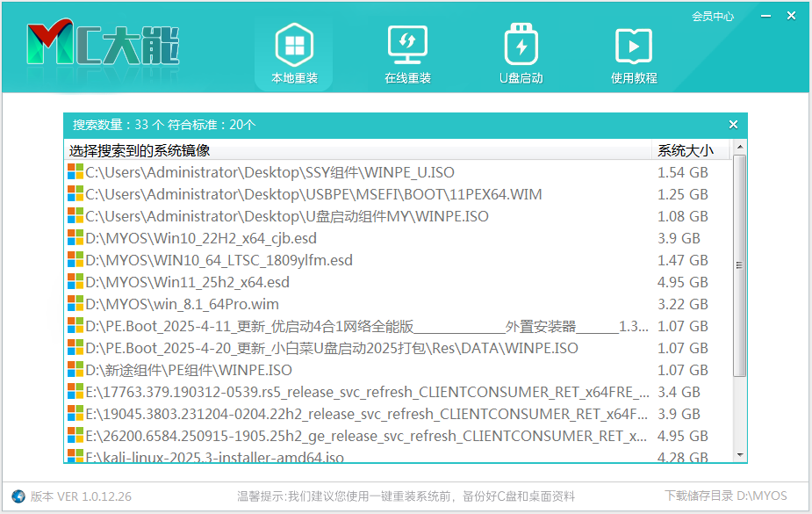Click the 下载储存目录 D:\MYOS path

tap(725, 496)
